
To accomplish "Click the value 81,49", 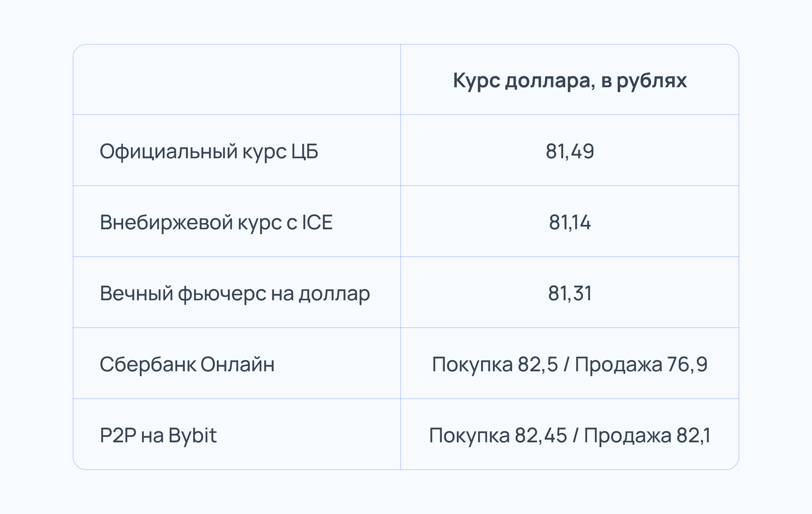I will click(570, 151).
